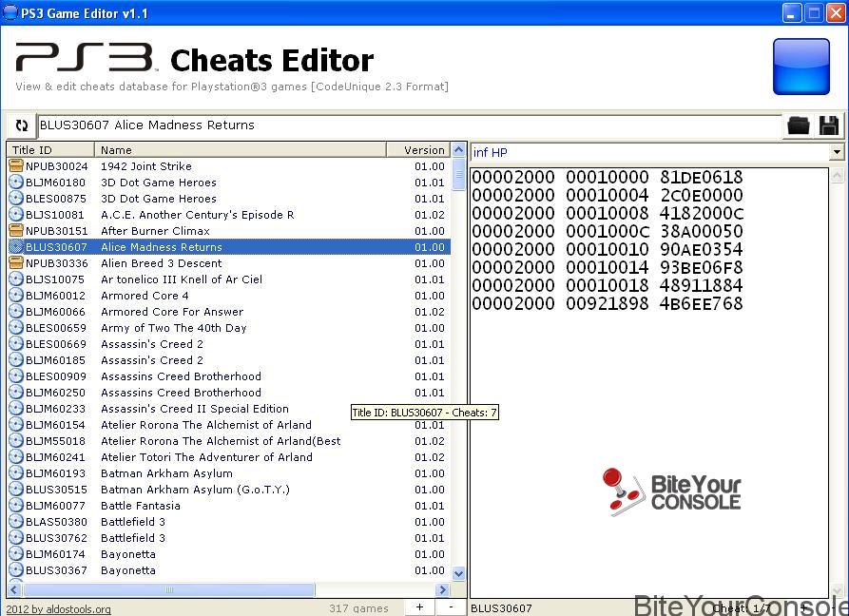Click the box icon for NPUB30336 Alien Breed 3

pyautogui.click(x=16, y=263)
